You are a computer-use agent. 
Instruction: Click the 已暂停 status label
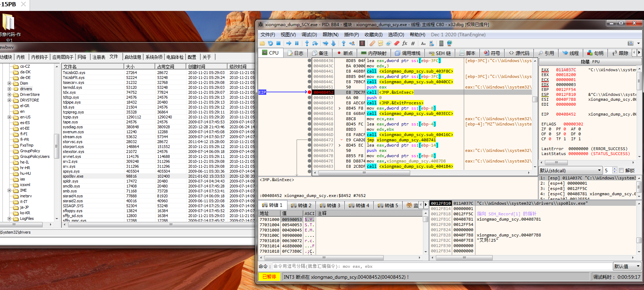click(269, 277)
